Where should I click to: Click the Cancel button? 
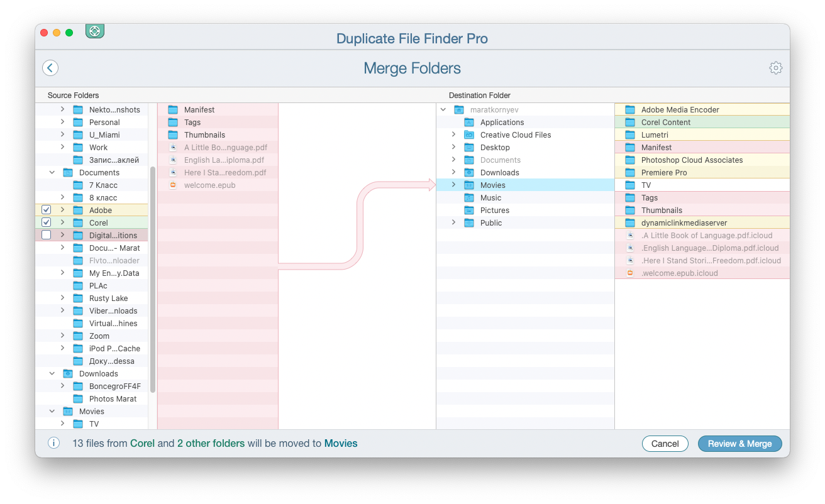pyautogui.click(x=665, y=444)
